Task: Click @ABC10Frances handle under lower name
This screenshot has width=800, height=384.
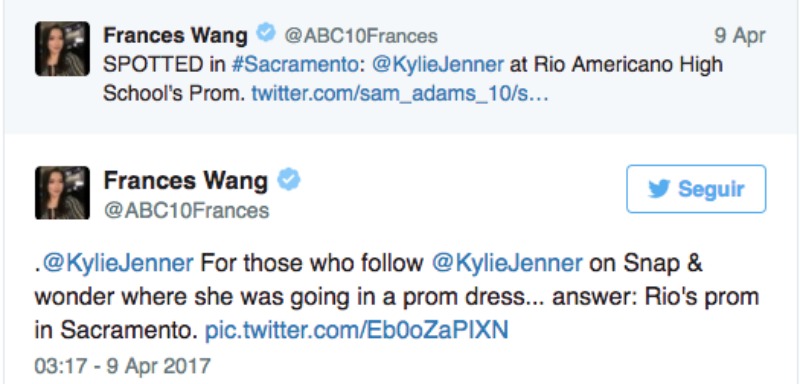Action: click(186, 211)
